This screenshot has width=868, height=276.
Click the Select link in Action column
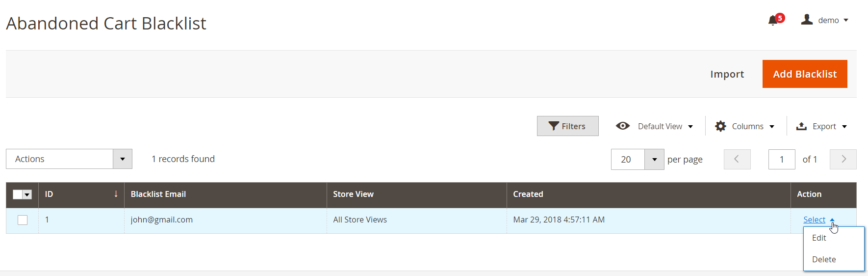click(814, 220)
